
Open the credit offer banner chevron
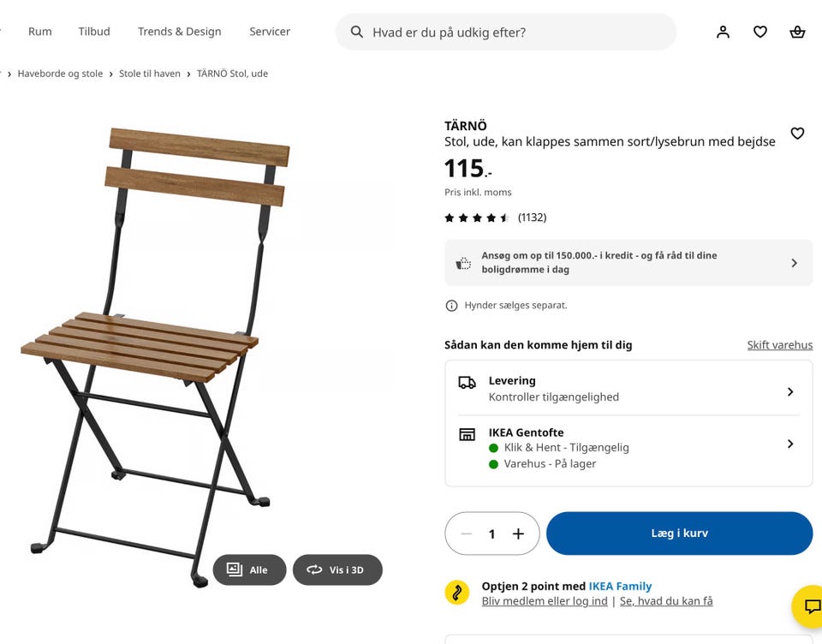[x=795, y=263]
